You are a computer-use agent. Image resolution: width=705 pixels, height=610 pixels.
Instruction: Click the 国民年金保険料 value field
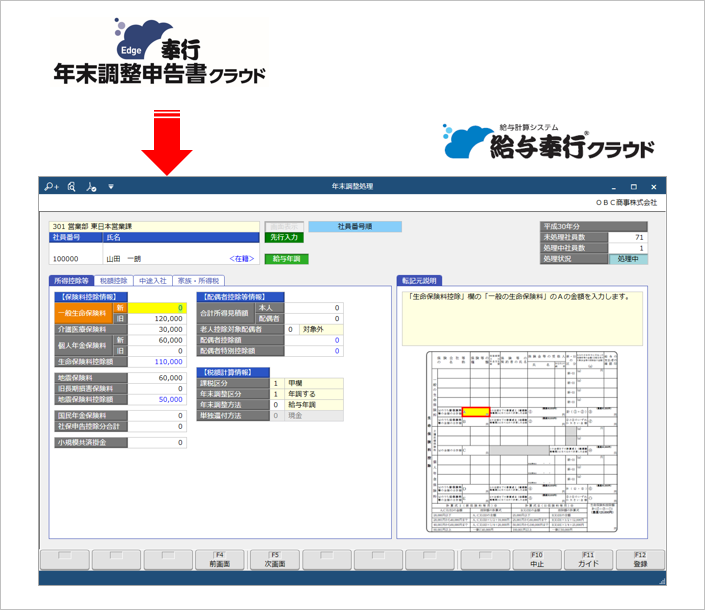[x=157, y=416]
